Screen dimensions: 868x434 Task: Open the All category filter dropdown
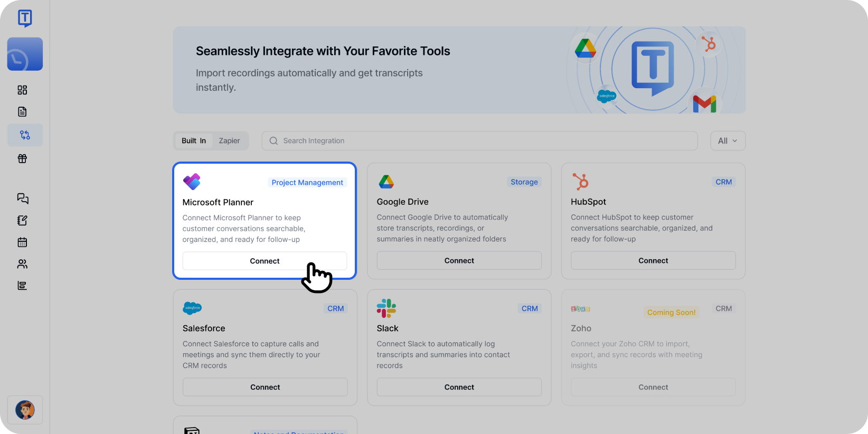[x=728, y=141]
